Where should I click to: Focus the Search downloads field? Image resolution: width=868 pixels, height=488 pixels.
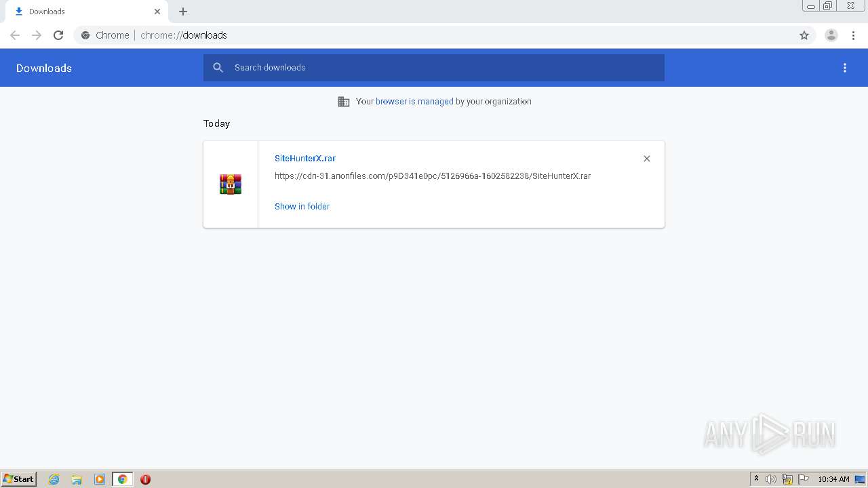434,68
